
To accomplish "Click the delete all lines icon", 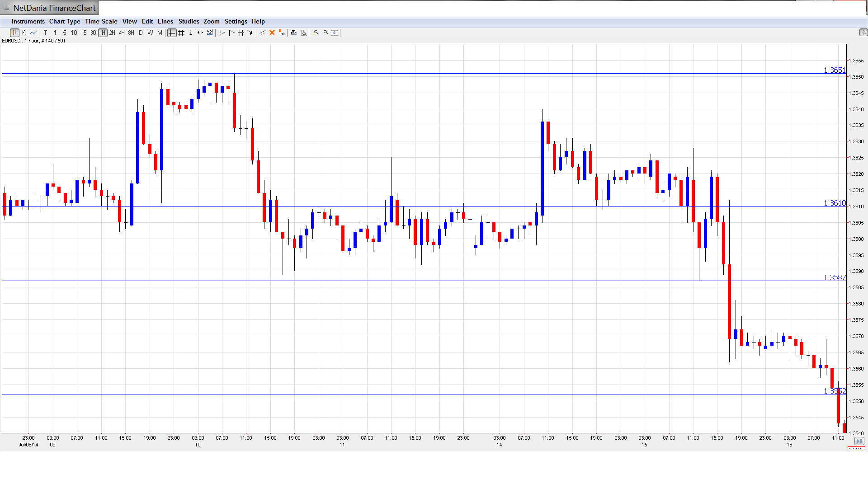I will point(282,33).
